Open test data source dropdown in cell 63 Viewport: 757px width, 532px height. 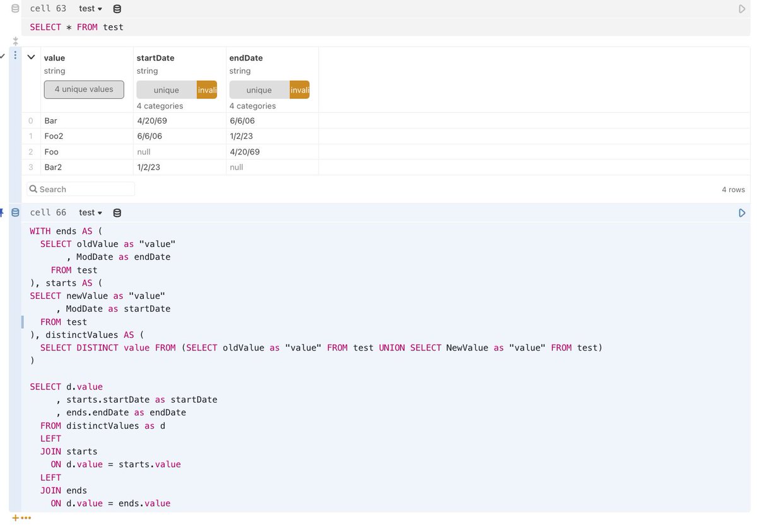(91, 9)
